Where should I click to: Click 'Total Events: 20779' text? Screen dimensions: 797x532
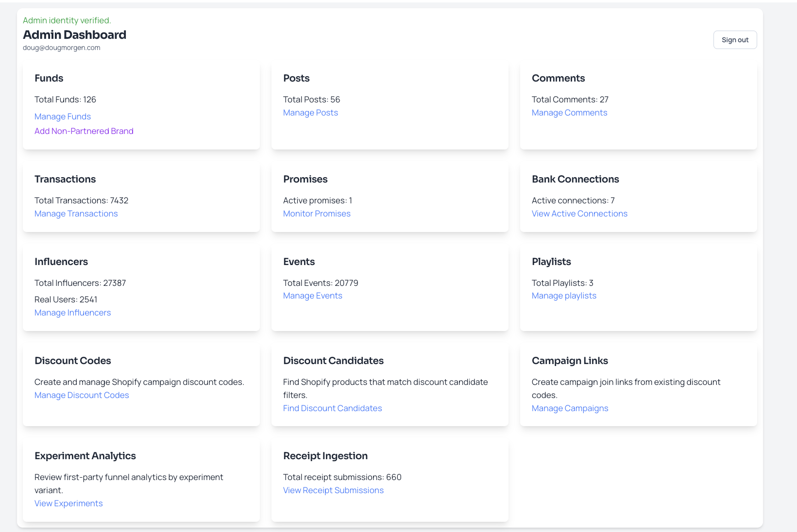pyautogui.click(x=321, y=283)
